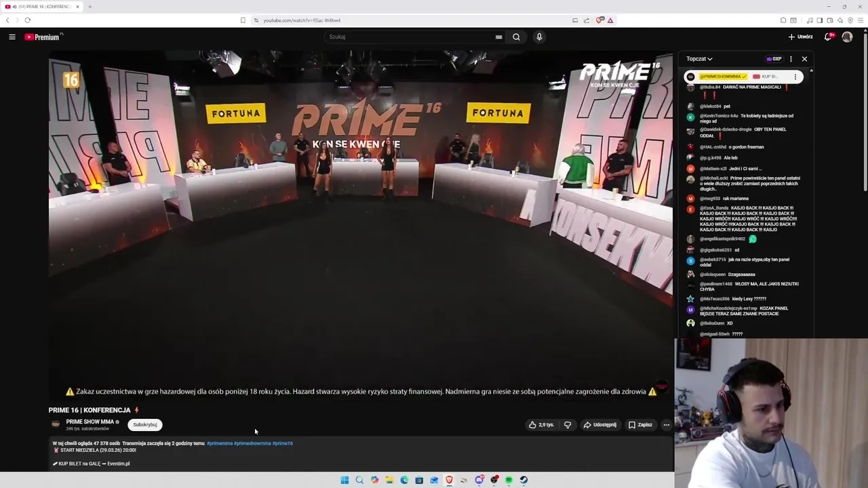868x488 pixels.
Task: Click the search magnifier button
Action: tap(516, 37)
